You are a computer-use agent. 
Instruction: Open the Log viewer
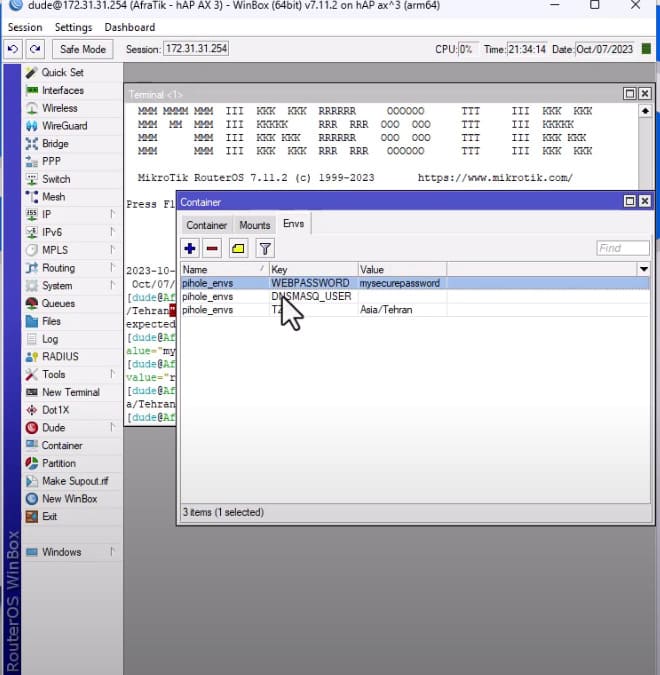tap(50, 339)
